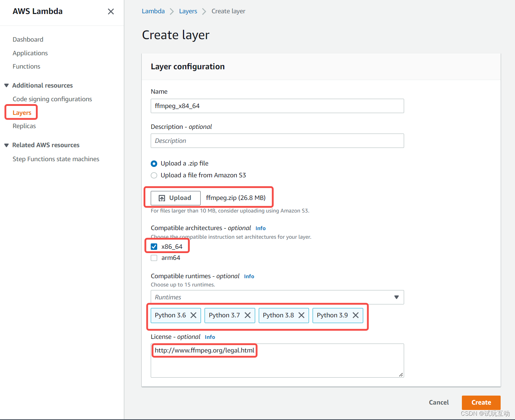Viewport: 515px width, 420px height.
Task: Go to Layers in sidebar
Action: click(22, 113)
